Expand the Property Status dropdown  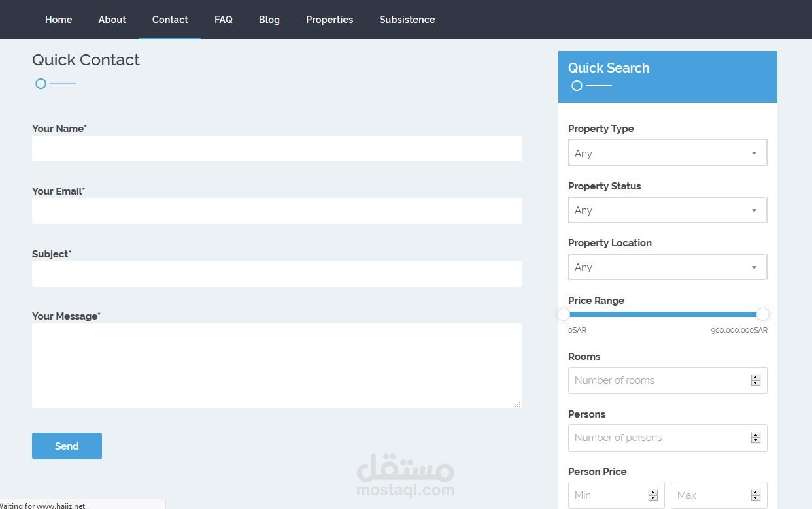[668, 210]
